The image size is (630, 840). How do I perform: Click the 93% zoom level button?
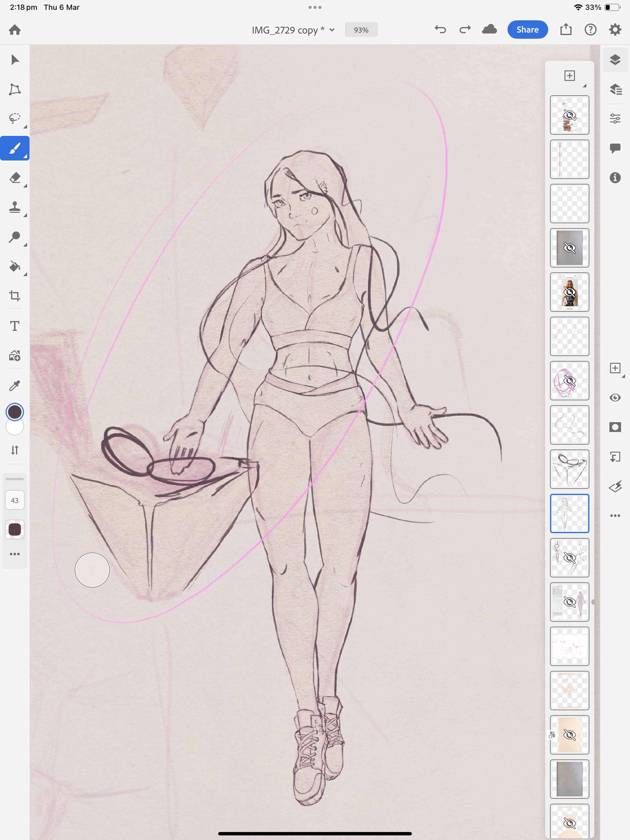pos(361,30)
